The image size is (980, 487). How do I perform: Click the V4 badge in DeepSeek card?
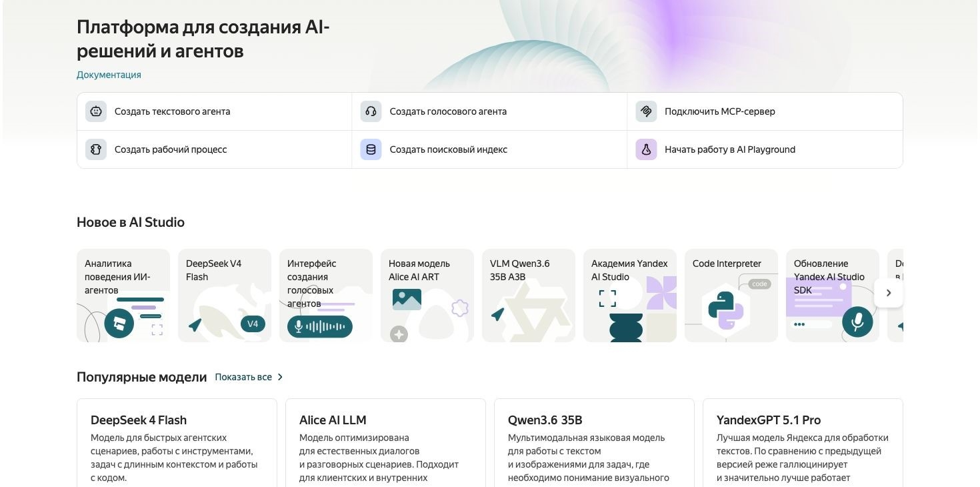click(x=253, y=324)
